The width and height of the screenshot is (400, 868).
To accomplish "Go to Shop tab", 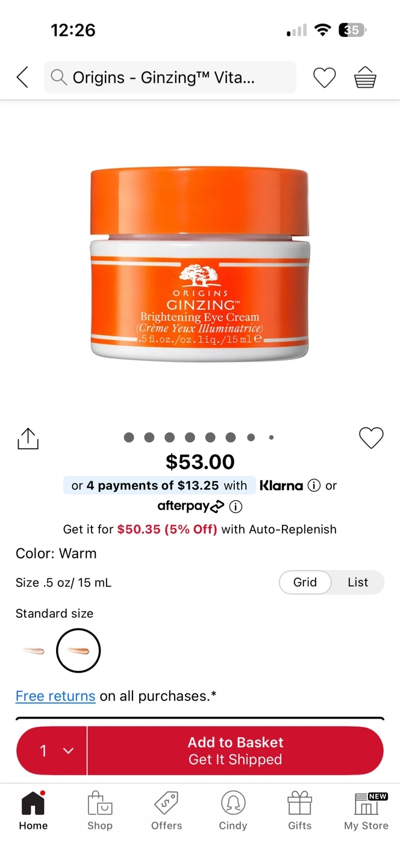I will [x=100, y=811].
